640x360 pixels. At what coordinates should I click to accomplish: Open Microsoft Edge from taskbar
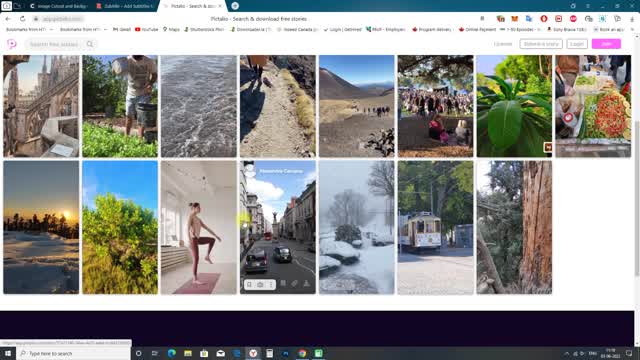171,353
